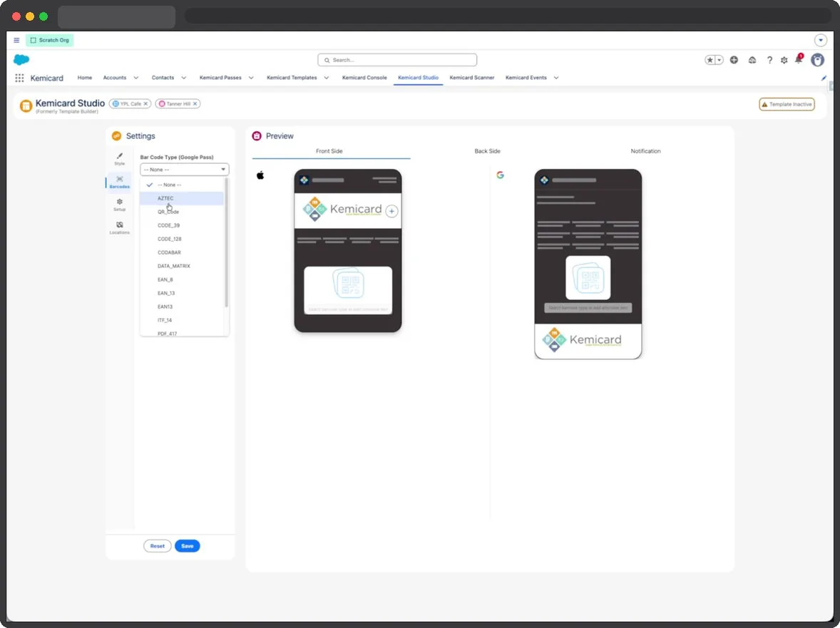Click into the Search field
The height and width of the screenshot is (628, 840).
397,60
